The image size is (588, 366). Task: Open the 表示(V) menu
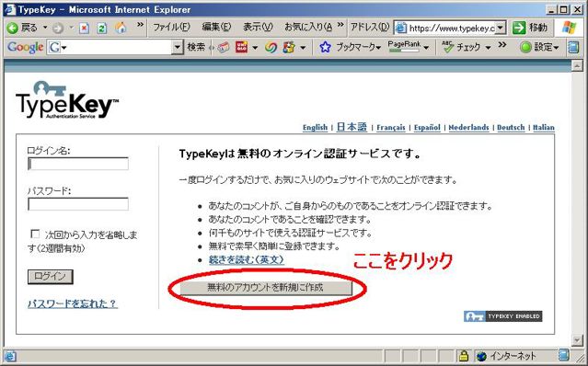click(x=258, y=28)
